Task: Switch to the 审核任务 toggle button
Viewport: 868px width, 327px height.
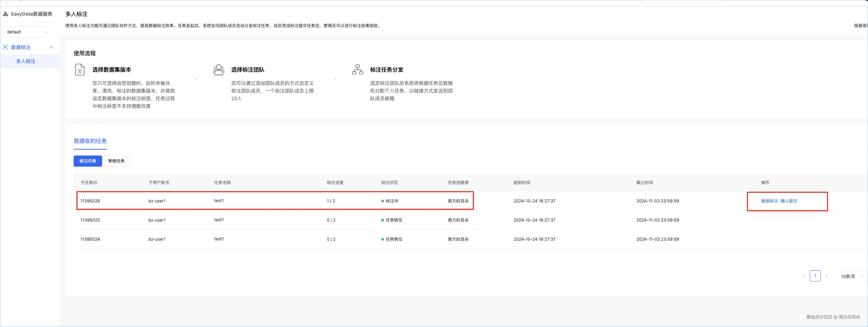Action: coord(116,161)
